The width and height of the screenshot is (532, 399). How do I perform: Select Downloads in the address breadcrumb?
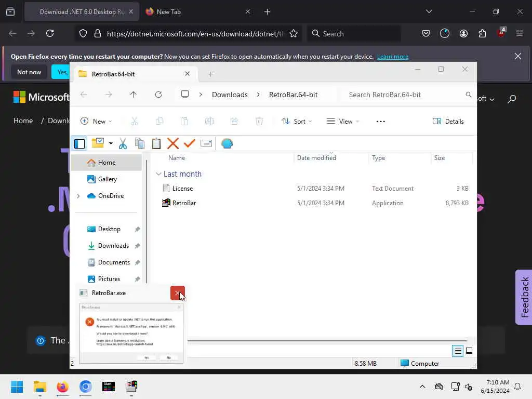230,95
